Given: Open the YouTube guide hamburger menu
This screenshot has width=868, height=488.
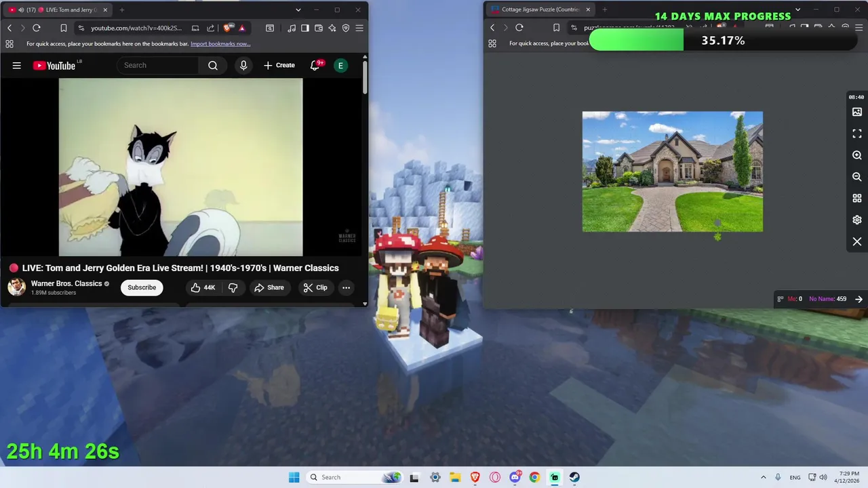Looking at the screenshot, I should [x=17, y=65].
